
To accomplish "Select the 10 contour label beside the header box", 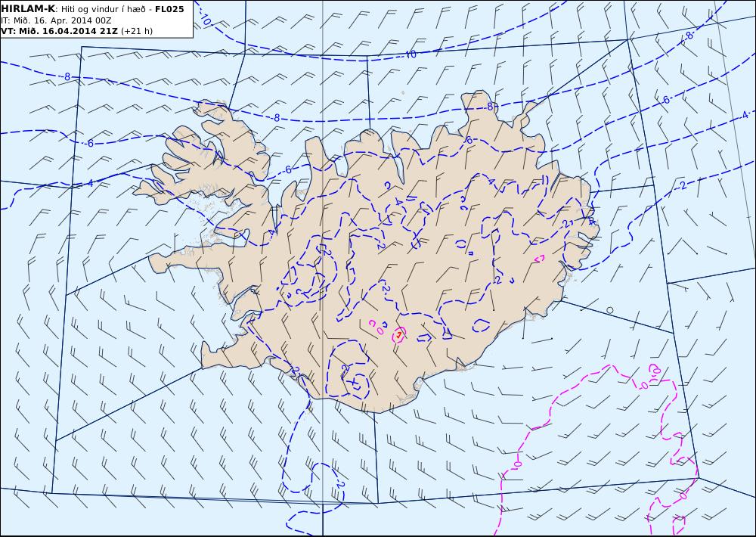I will click(x=206, y=20).
